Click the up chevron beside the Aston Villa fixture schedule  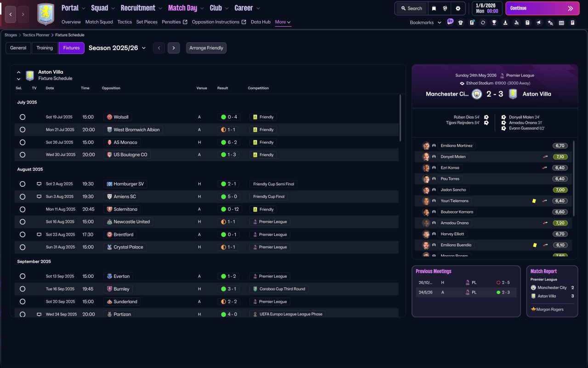pos(18,72)
